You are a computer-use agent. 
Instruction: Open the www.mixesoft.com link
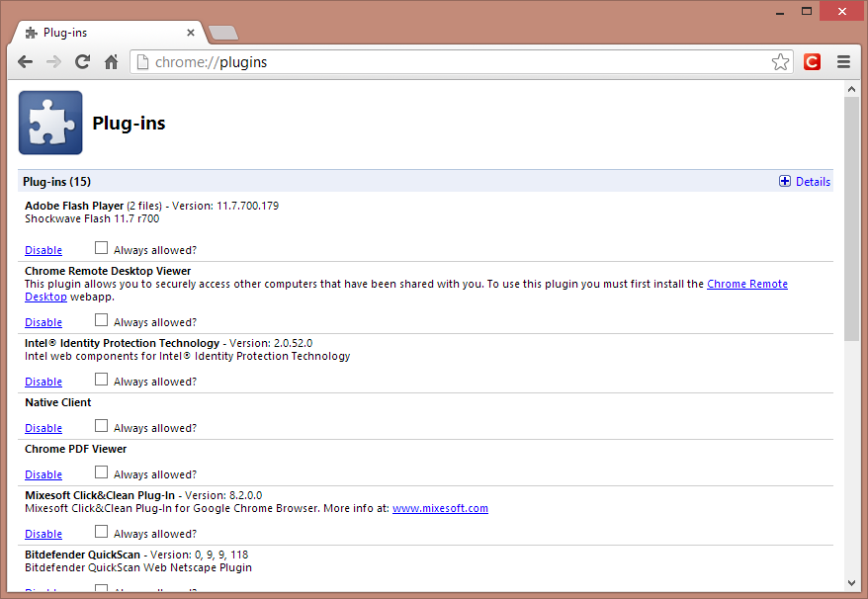[x=440, y=508]
